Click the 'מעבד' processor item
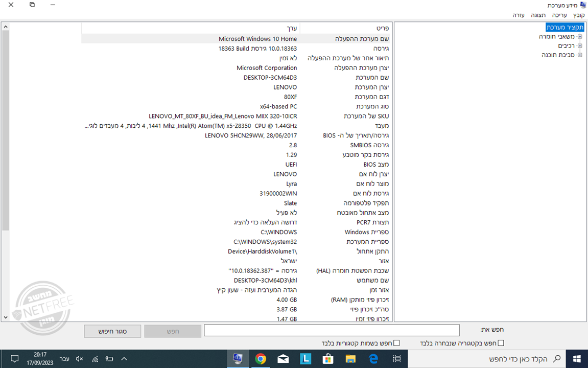This screenshot has height=368, width=588. 382,126
